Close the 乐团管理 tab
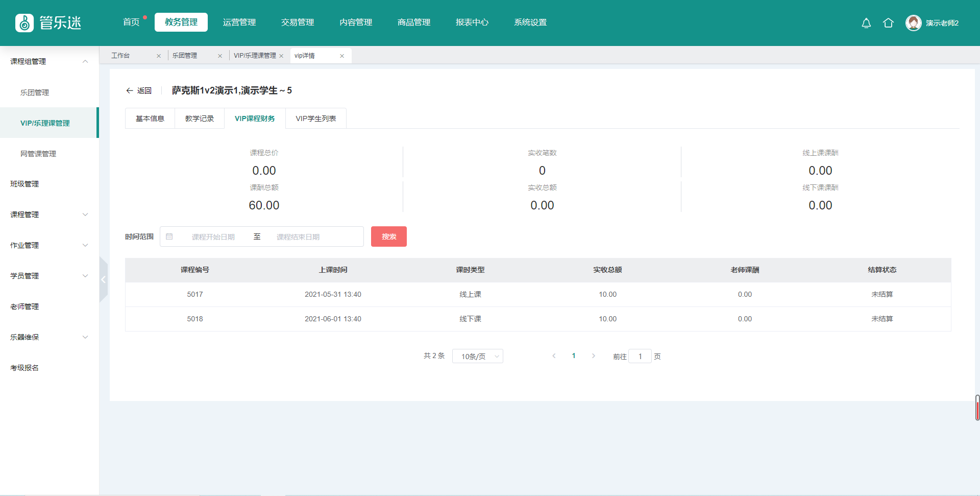Screen dimensions: 980x496 220,56
